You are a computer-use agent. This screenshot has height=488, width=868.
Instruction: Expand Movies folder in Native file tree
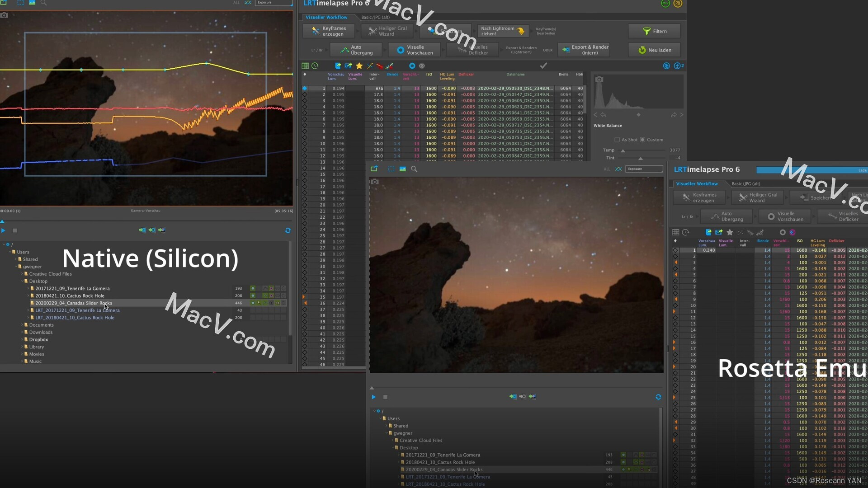22,354
